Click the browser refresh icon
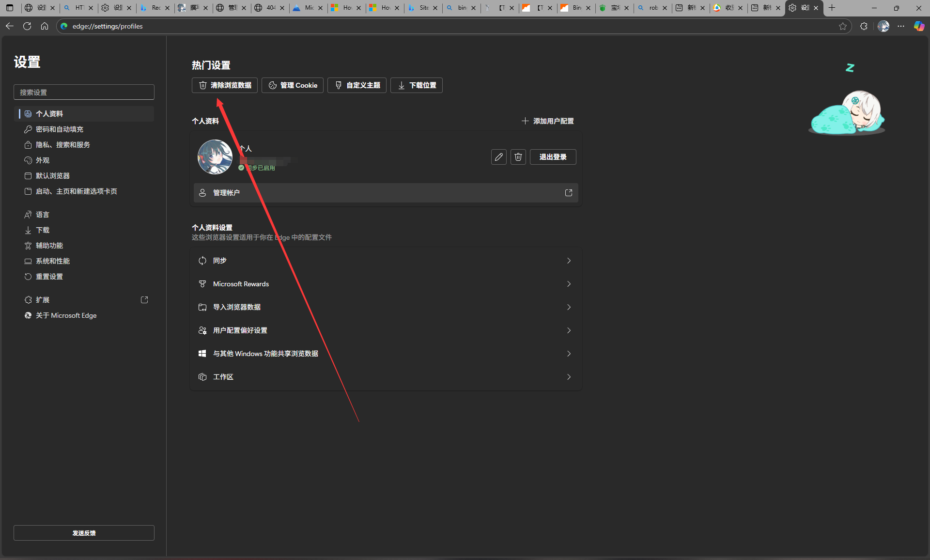Image resolution: width=930 pixels, height=560 pixels. click(x=27, y=26)
